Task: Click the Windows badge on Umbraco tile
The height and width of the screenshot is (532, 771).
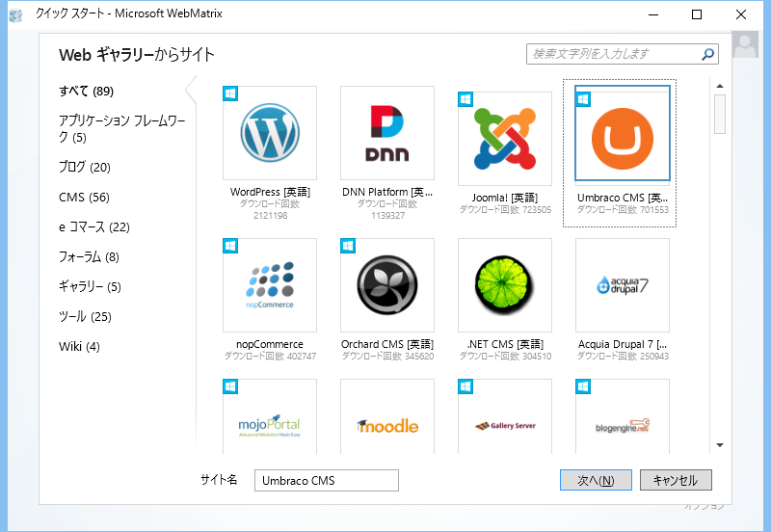Action: click(x=583, y=99)
